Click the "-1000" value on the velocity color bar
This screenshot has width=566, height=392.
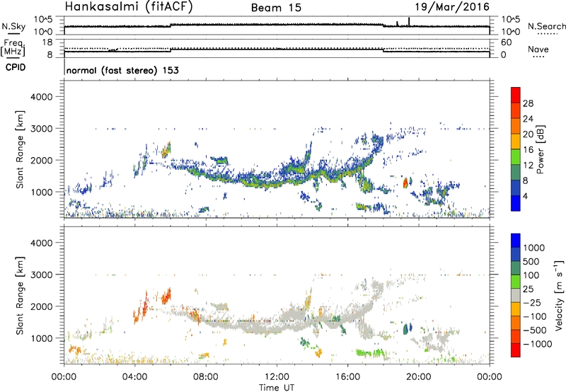point(538,344)
